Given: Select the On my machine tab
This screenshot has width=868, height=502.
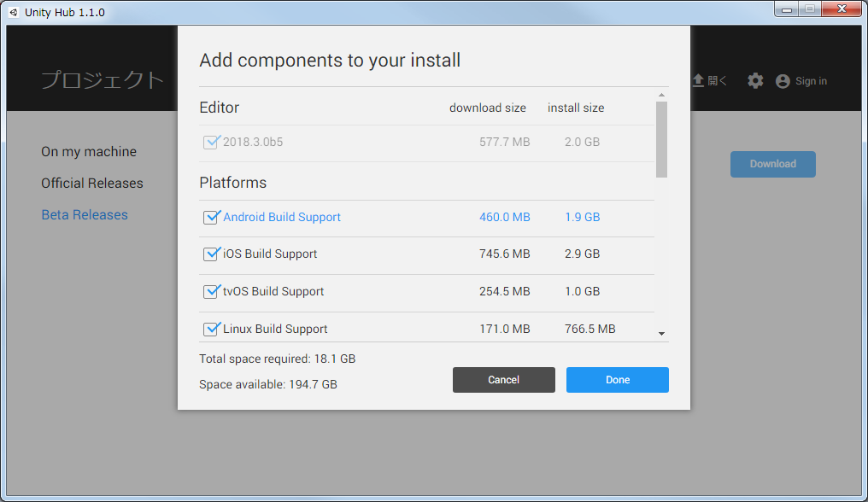Looking at the screenshot, I should click(89, 152).
